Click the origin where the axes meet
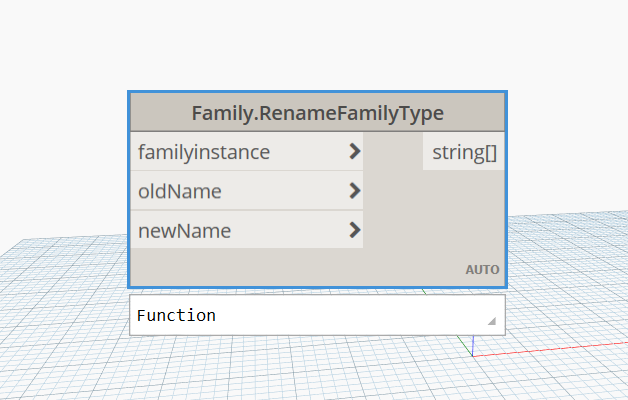The width and height of the screenshot is (628, 400). click(x=472, y=354)
